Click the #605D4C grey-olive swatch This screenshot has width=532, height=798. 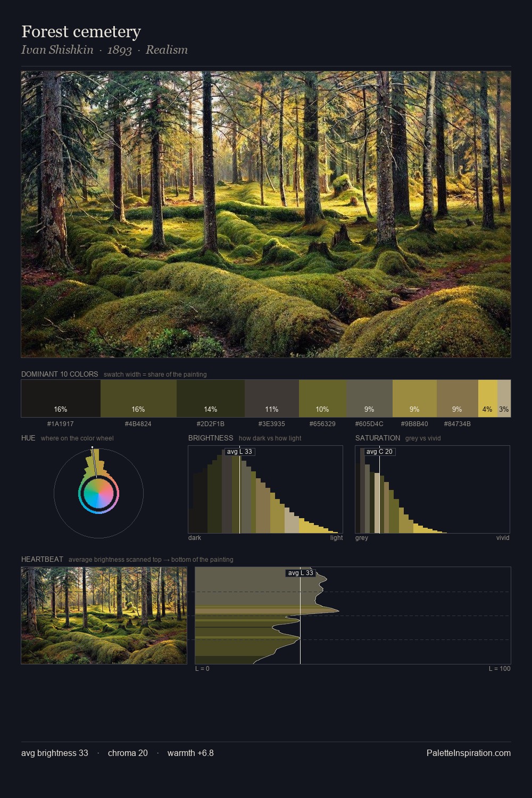pyautogui.click(x=369, y=398)
